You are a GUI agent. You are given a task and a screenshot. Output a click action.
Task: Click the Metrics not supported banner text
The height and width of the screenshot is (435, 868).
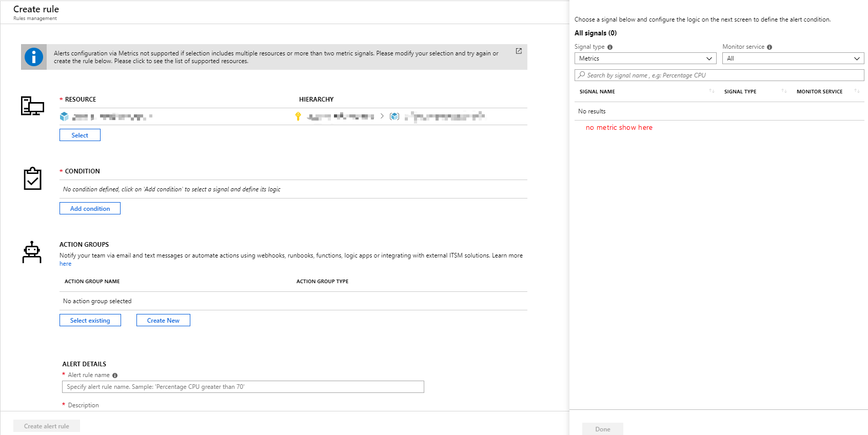(276, 57)
